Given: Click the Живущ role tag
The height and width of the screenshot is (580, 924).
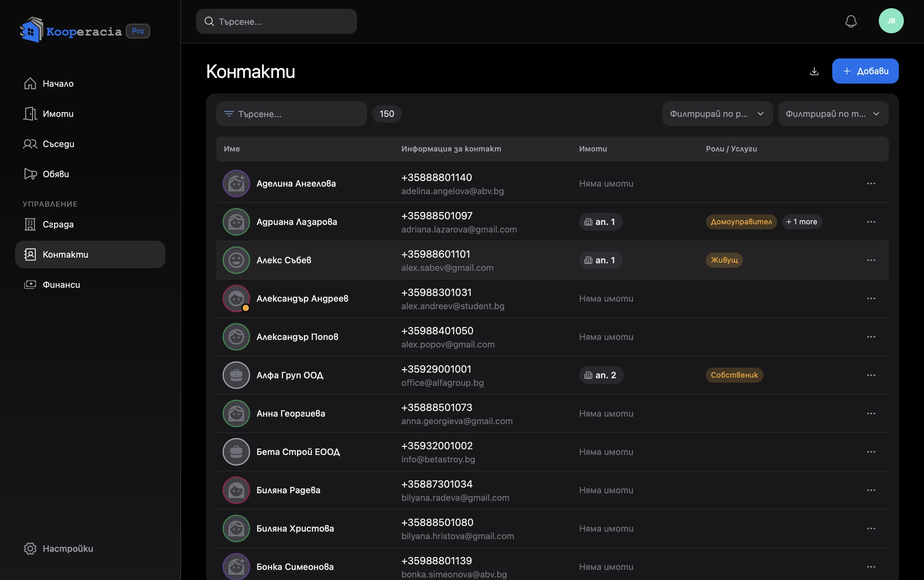Looking at the screenshot, I should (x=724, y=260).
